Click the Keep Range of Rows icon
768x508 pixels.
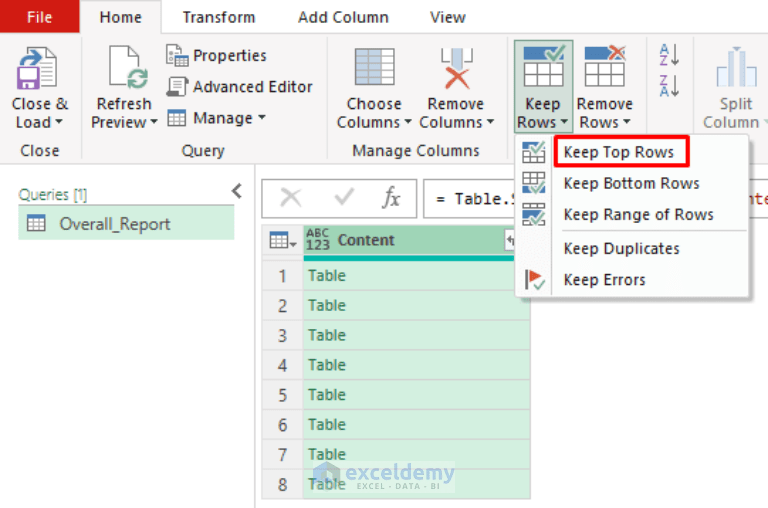533,214
